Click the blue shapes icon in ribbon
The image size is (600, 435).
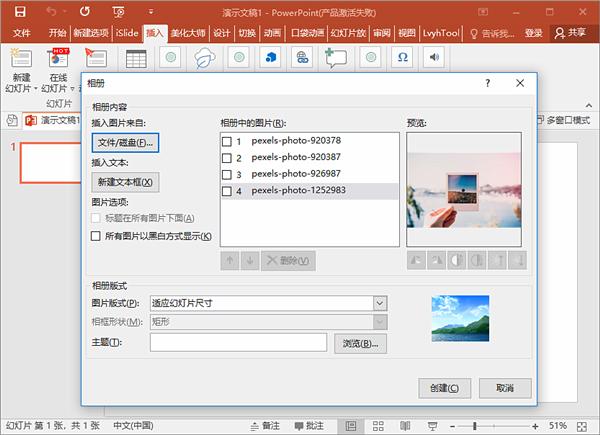click(271, 57)
